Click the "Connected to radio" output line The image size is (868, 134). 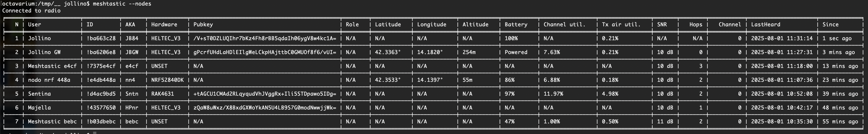(x=31, y=11)
